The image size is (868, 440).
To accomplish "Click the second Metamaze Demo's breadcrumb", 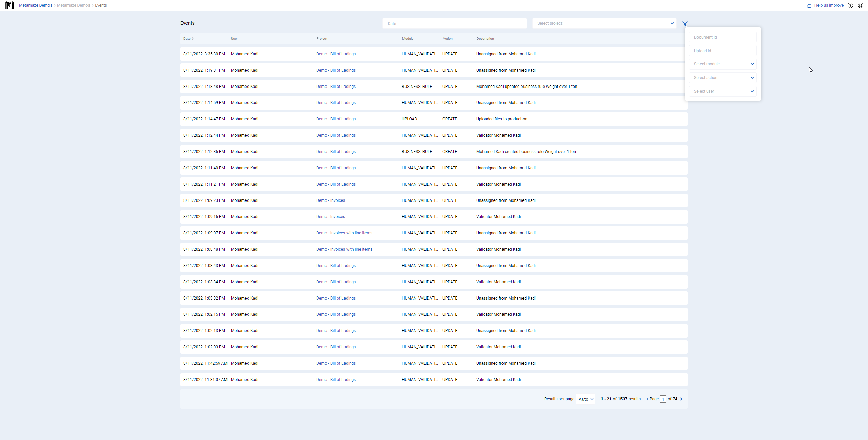I will [x=74, y=5].
